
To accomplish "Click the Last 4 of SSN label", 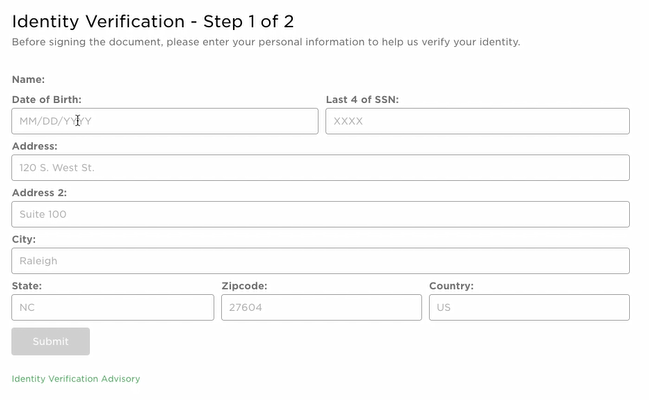I will pyautogui.click(x=362, y=100).
